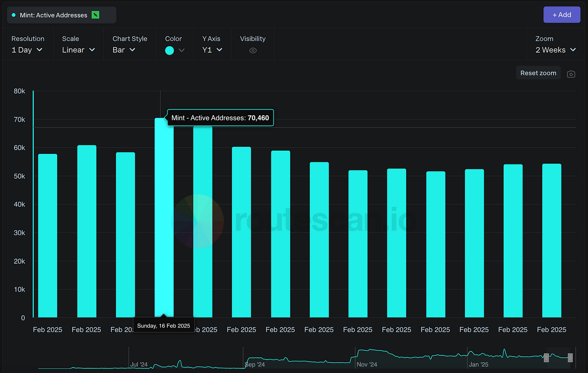Viewport: 588px width, 373px height.
Task: Click the left range slider handle
Action: (546, 358)
